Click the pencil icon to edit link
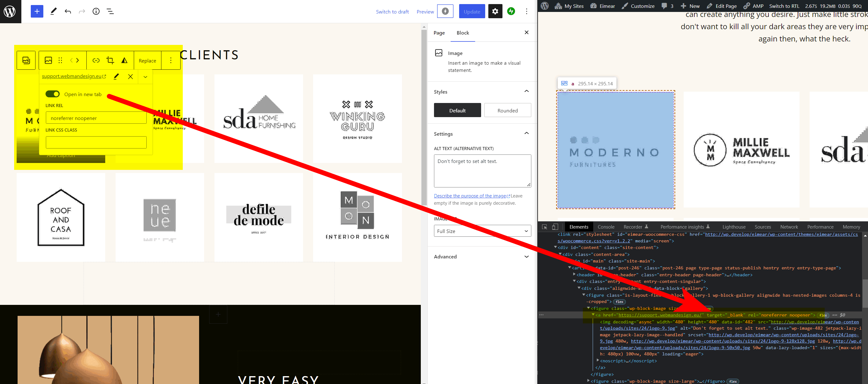Screen dimensions: 868x384 [x=116, y=77]
